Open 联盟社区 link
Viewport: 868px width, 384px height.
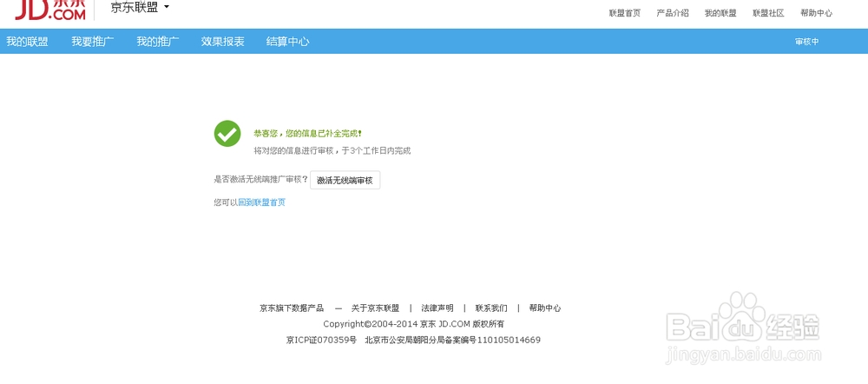(x=768, y=13)
